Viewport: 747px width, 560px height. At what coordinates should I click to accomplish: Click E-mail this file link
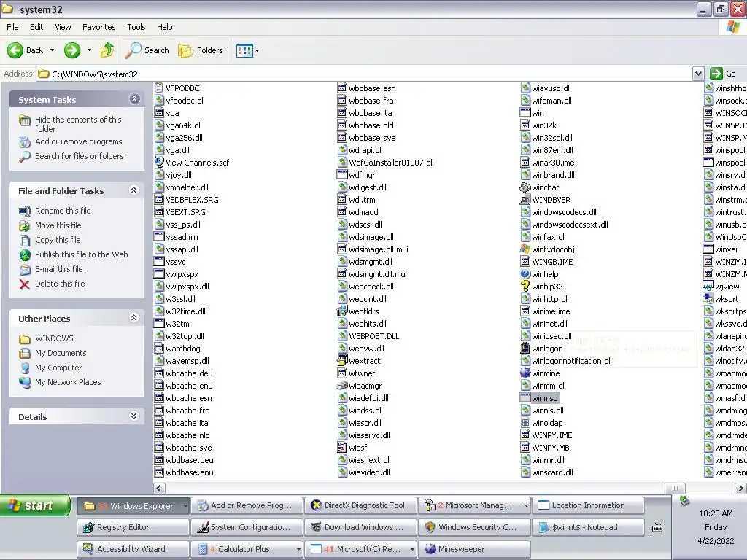click(58, 269)
